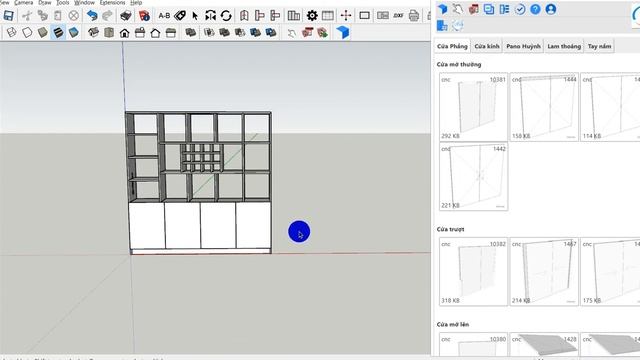The image size is (640, 360).
Task: Click the Flip mirror tool icon
Action: coord(210,16)
